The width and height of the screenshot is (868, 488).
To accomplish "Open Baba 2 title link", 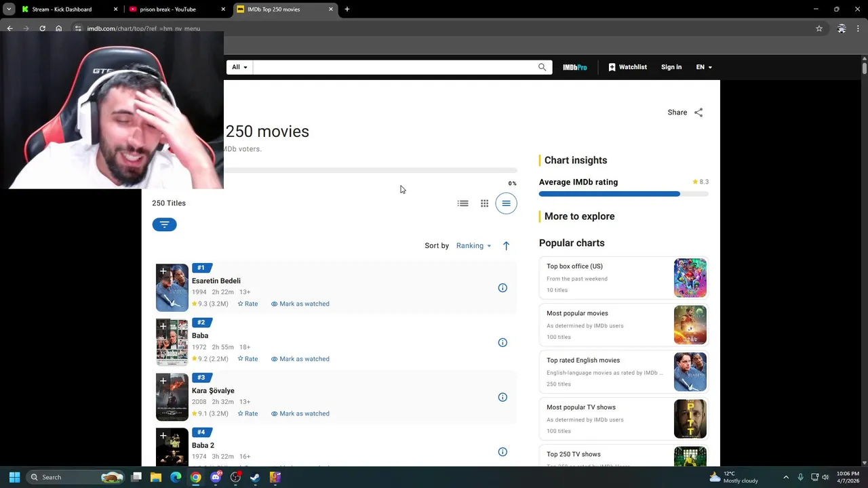I will (203, 445).
